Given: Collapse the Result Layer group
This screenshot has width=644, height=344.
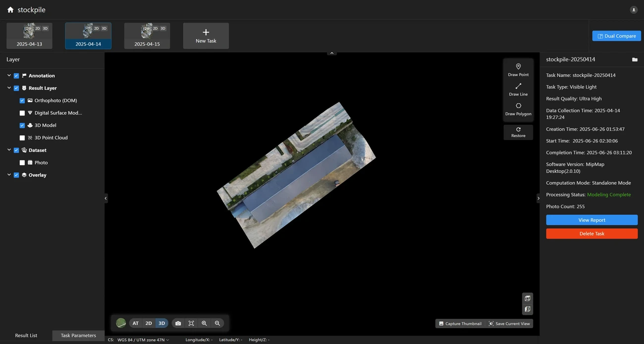Looking at the screenshot, I should point(9,88).
